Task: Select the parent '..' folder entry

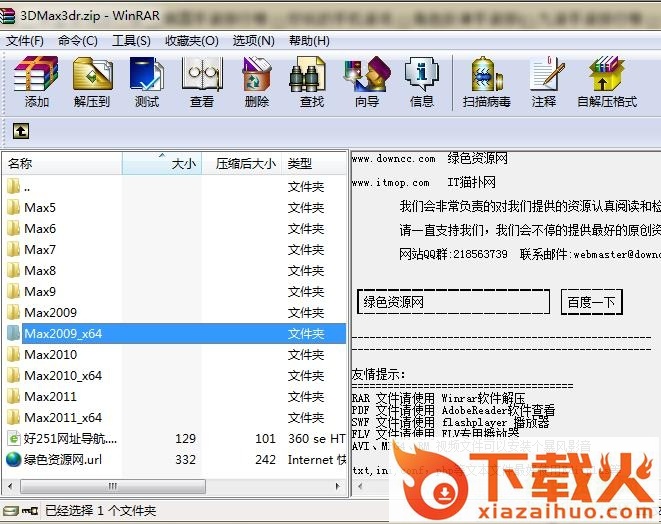Action: pyautogui.click(x=173, y=186)
